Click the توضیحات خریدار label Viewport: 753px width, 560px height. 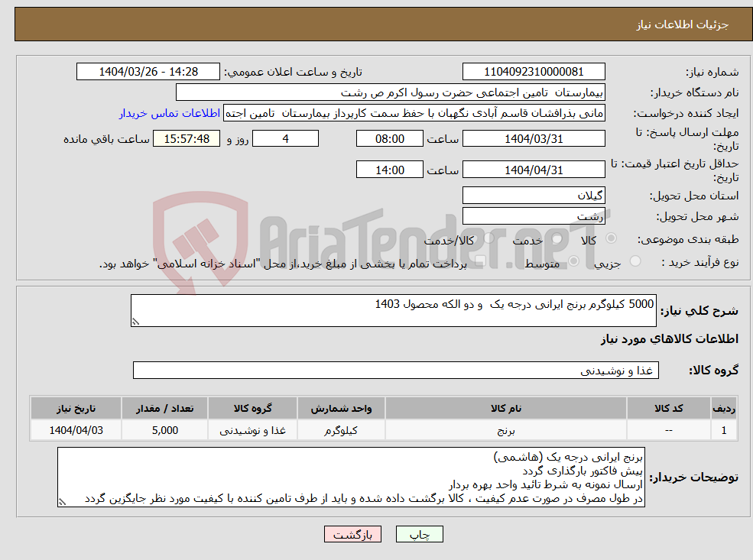(x=694, y=477)
